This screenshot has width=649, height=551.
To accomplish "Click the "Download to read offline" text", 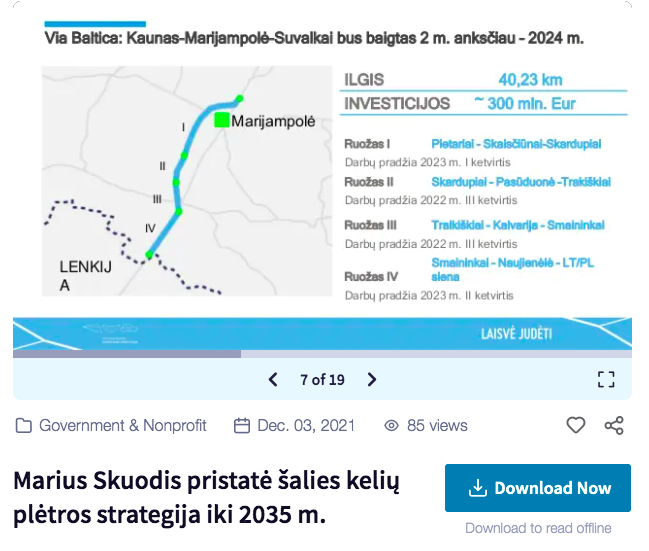I will click(538, 528).
